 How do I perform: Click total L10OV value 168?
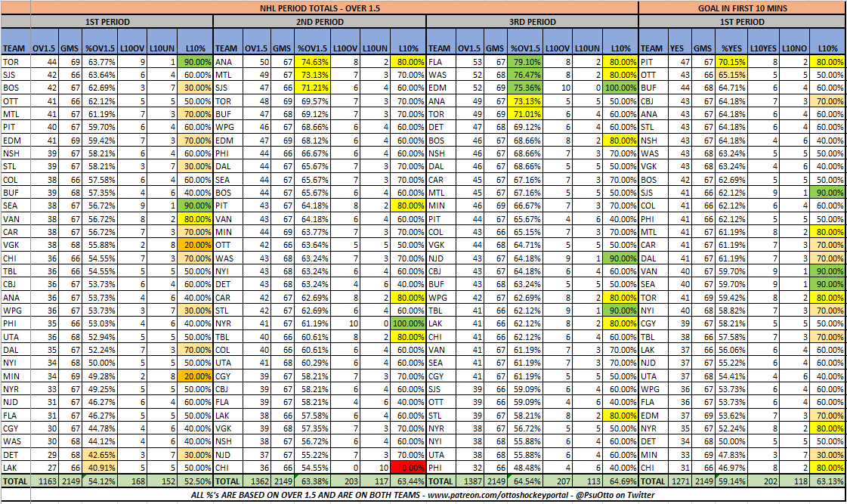coord(132,481)
